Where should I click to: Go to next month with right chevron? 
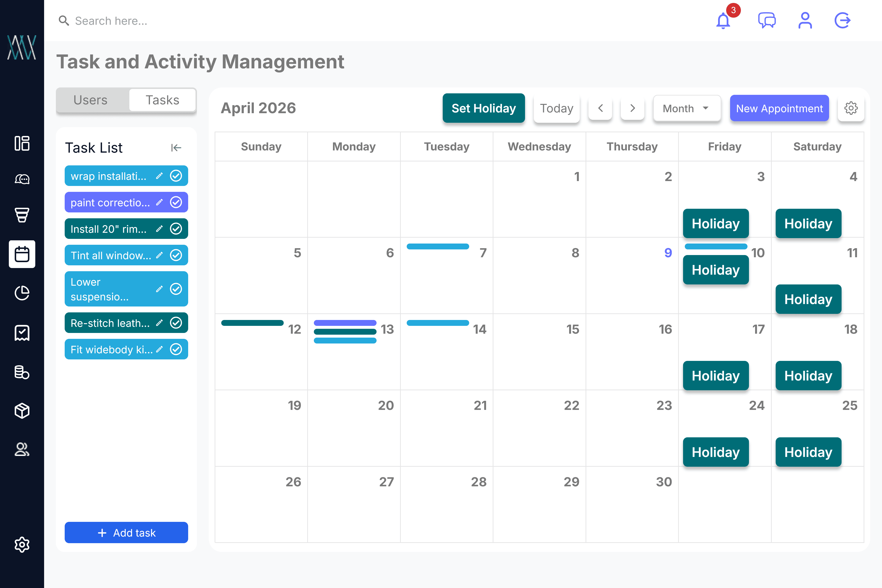coord(632,108)
